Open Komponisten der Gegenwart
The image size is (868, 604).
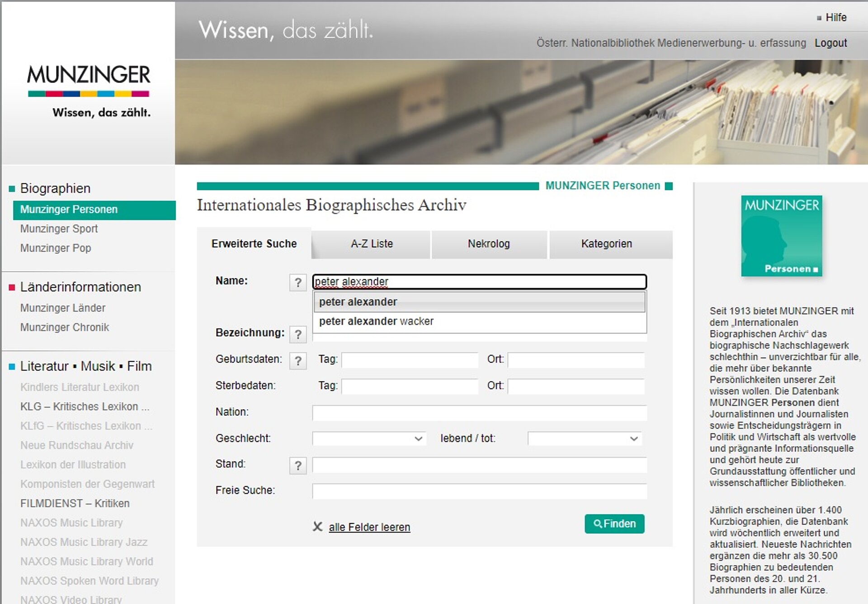(87, 484)
